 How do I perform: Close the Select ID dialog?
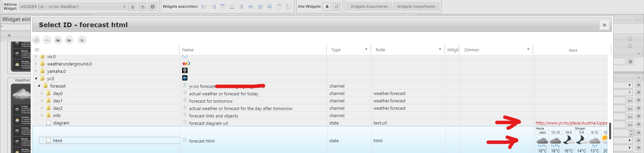[604, 25]
